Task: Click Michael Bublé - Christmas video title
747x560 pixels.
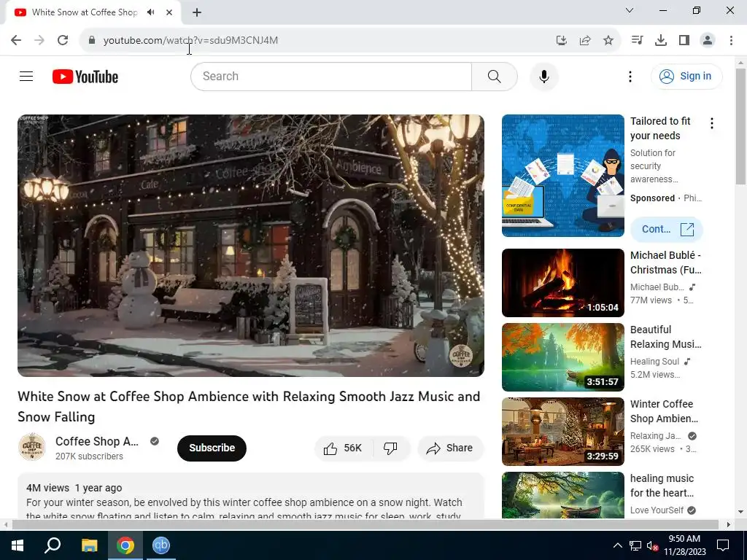Action: click(x=665, y=262)
